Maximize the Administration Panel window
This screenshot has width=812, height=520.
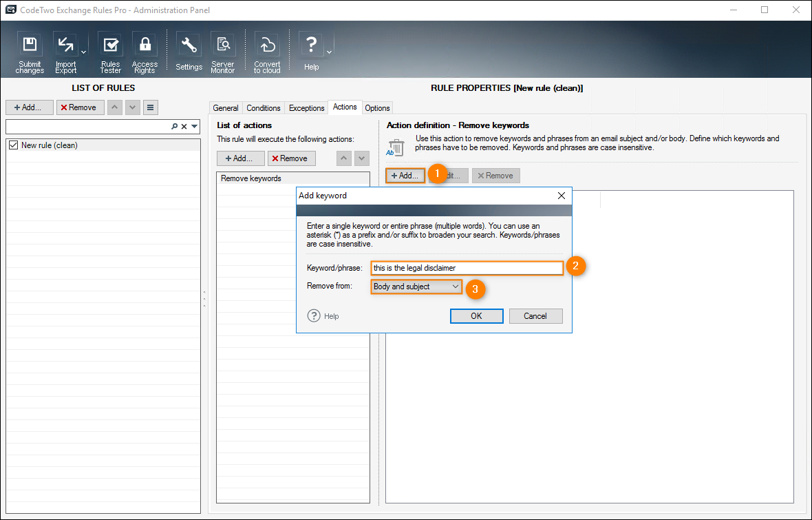pos(765,10)
